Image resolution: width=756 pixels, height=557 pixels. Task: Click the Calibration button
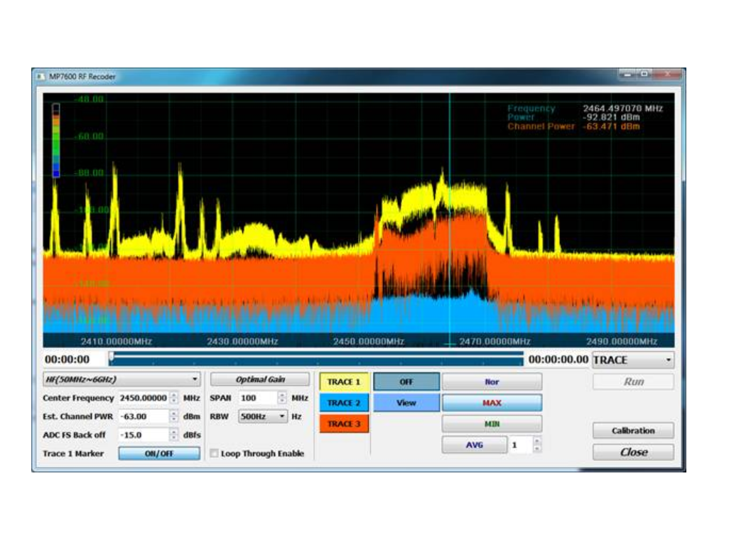[633, 431]
